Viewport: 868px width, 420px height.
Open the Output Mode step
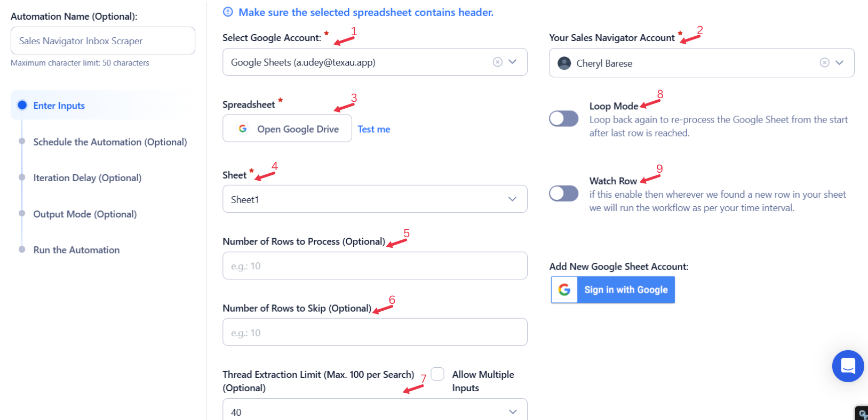(85, 214)
